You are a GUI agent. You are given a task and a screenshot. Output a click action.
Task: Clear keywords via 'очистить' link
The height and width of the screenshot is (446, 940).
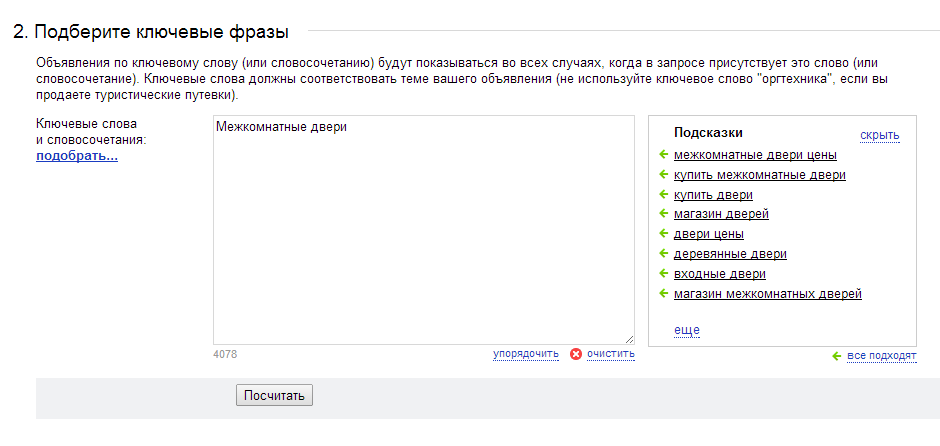pyautogui.click(x=610, y=354)
